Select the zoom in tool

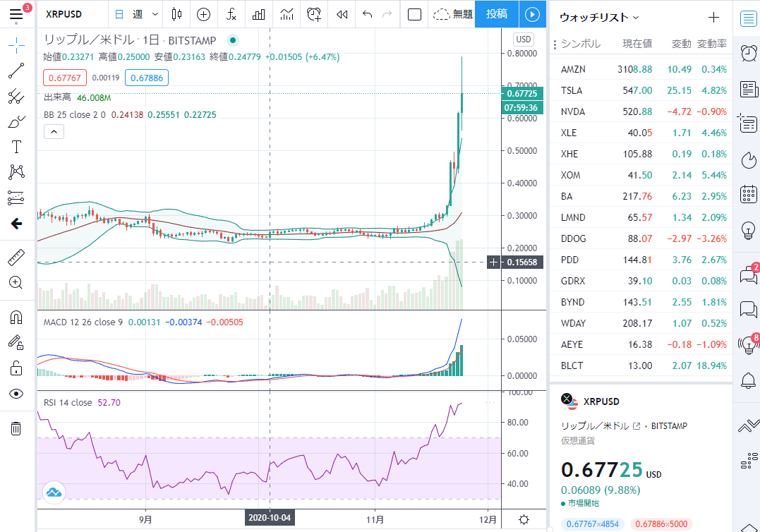pyautogui.click(x=16, y=282)
